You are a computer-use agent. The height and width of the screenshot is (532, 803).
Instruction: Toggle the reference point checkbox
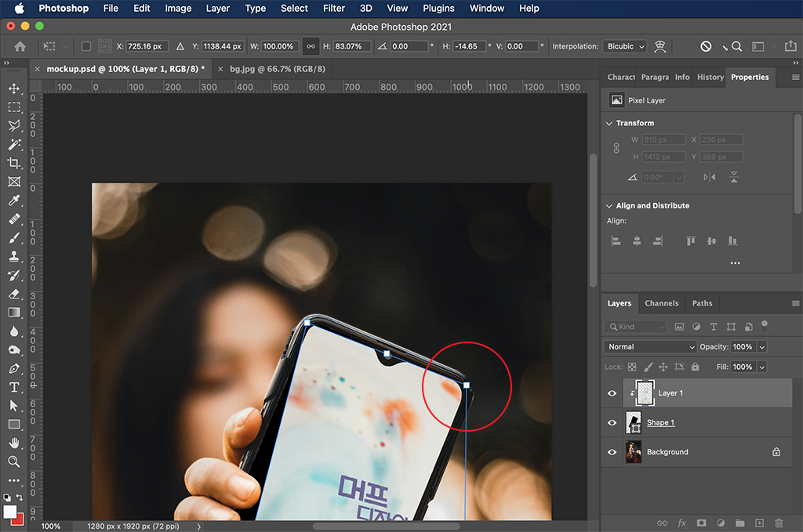point(86,46)
